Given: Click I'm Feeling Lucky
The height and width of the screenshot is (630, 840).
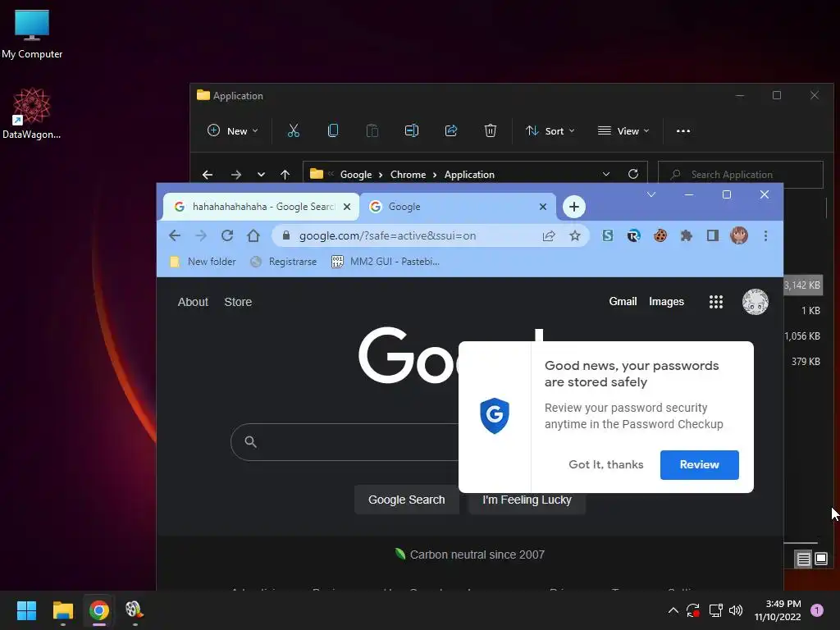Looking at the screenshot, I should (x=527, y=504).
